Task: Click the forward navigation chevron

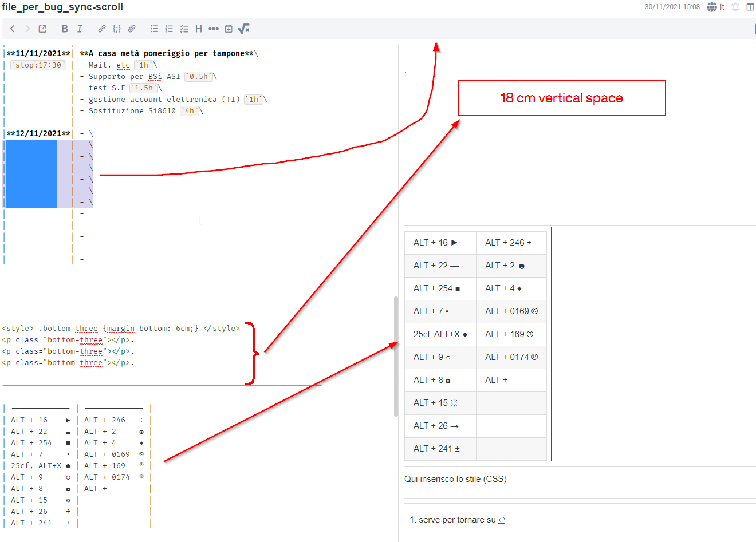Action: tap(27, 28)
